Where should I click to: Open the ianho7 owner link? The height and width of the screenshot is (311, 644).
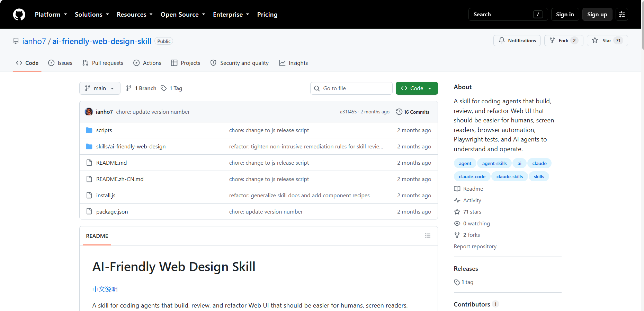click(x=34, y=41)
